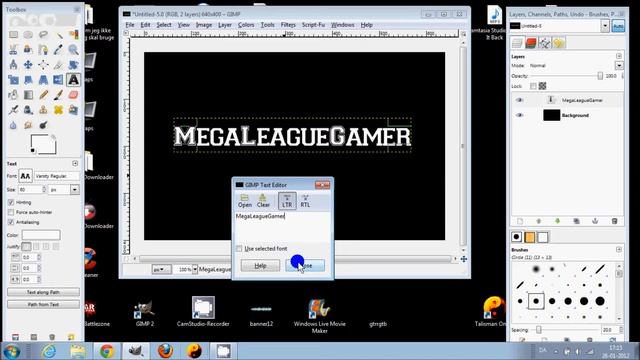Select the Rectangle Select tool
The height and width of the screenshot is (360, 640).
point(13,35)
